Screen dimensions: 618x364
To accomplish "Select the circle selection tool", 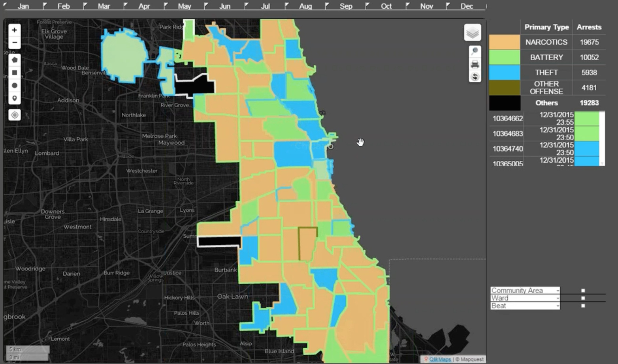I will pyautogui.click(x=15, y=86).
